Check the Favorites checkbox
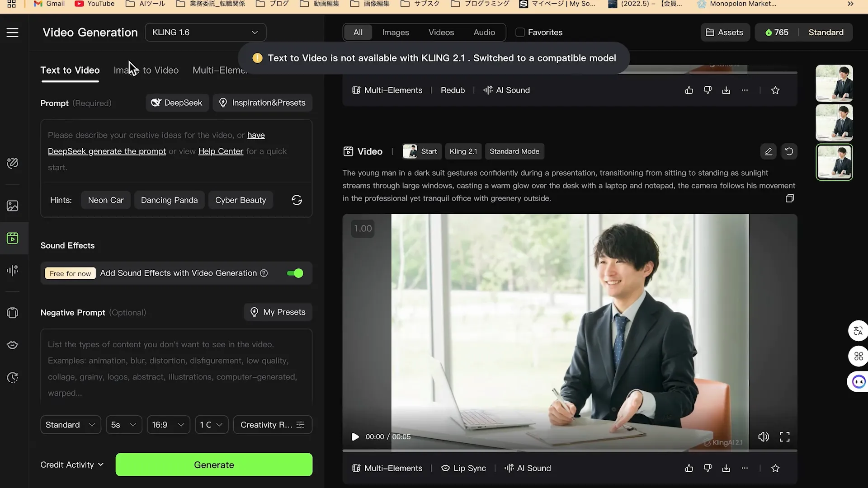This screenshot has width=868, height=488. (x=520, y=33)
